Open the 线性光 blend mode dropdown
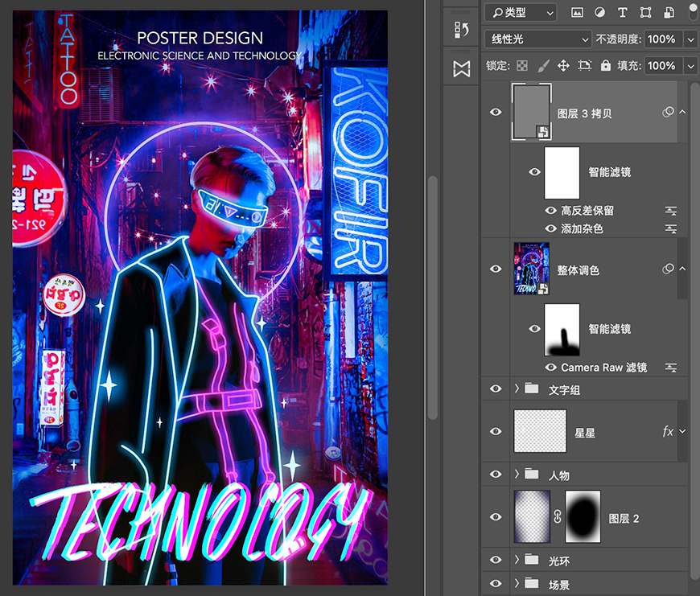 point(537,39)
